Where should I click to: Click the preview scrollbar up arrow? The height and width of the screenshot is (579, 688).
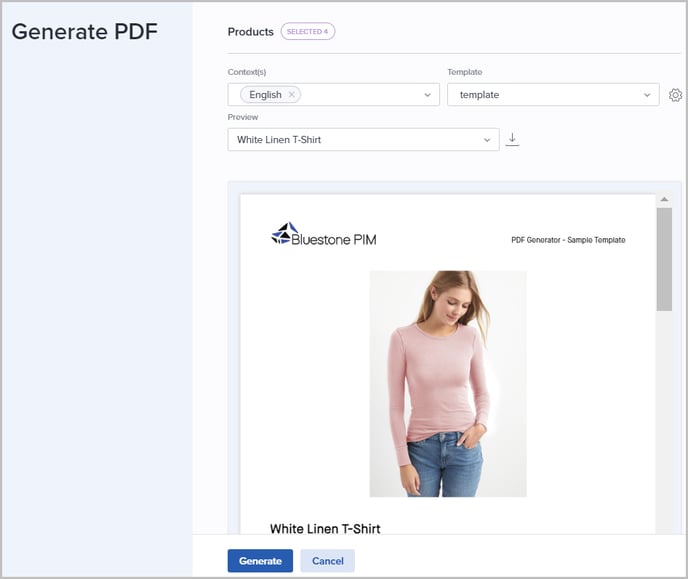tap(664, 200)
